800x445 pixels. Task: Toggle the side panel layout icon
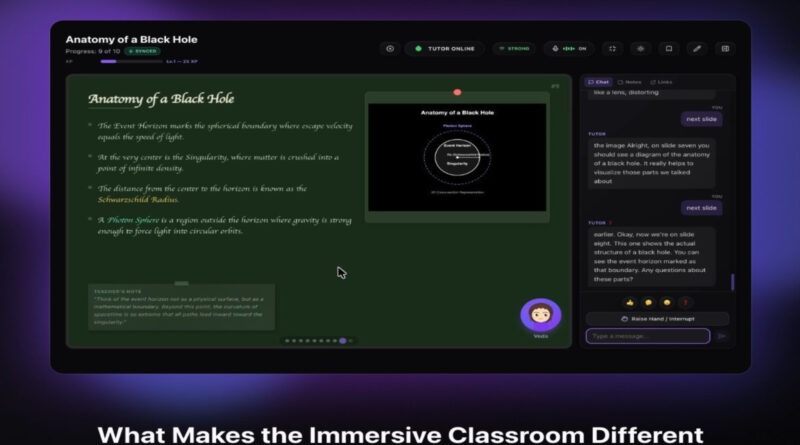[x=725, y=48]
